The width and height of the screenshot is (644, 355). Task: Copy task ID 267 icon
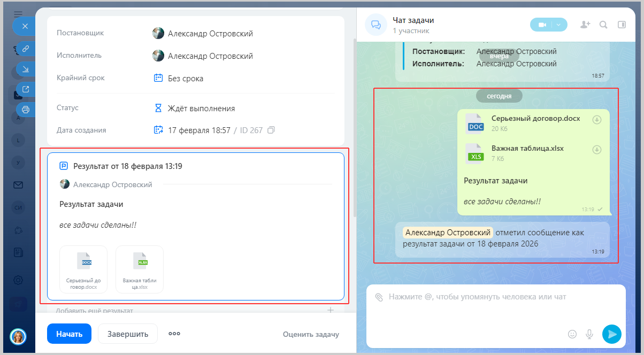point(271,130)
